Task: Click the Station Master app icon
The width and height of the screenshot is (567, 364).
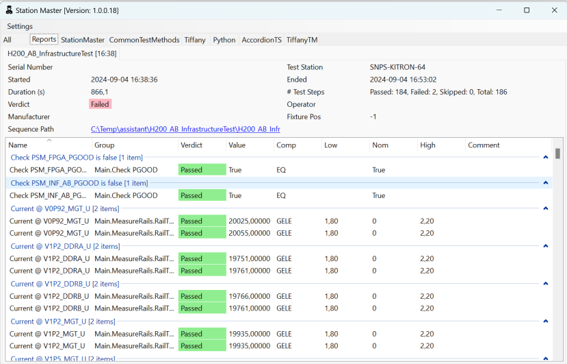Action: 9,10
